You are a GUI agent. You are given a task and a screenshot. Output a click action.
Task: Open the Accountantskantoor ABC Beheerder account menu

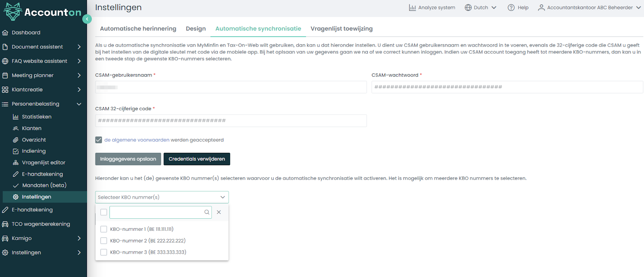(590, 8)
